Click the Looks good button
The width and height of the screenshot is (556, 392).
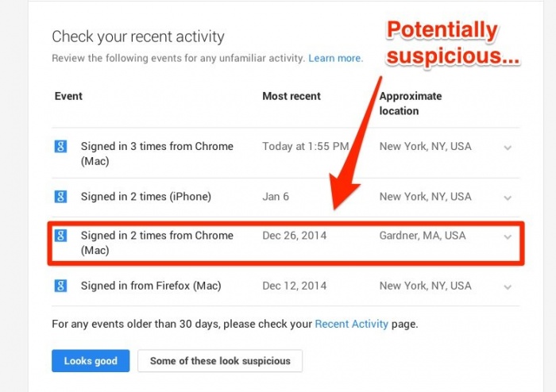pos(91,361)
